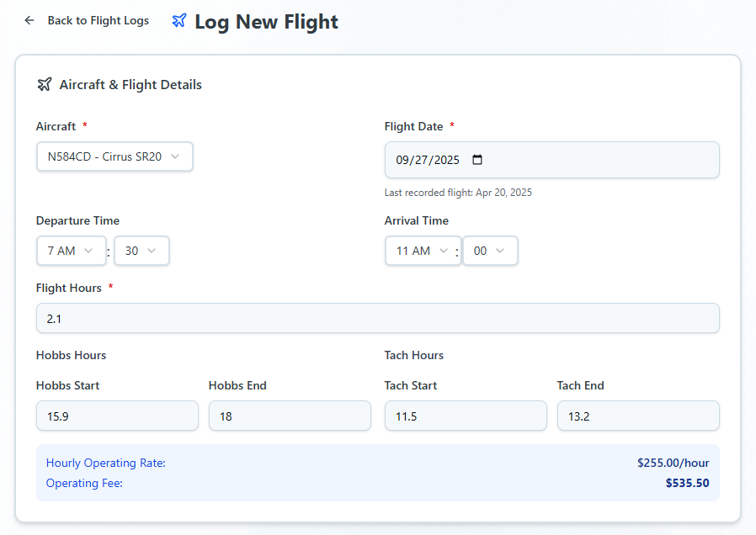Open the Aircraft selection dropdown

point(114,156)
